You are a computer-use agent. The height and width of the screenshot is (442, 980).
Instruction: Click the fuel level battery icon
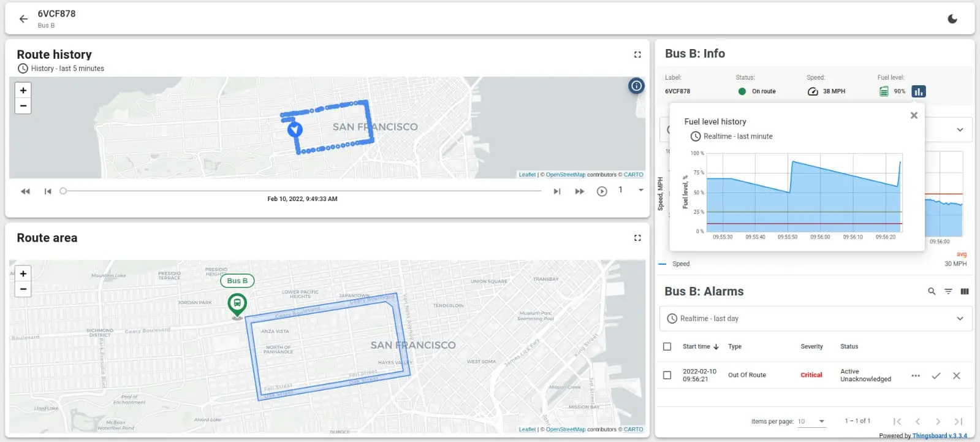[883, 91]
